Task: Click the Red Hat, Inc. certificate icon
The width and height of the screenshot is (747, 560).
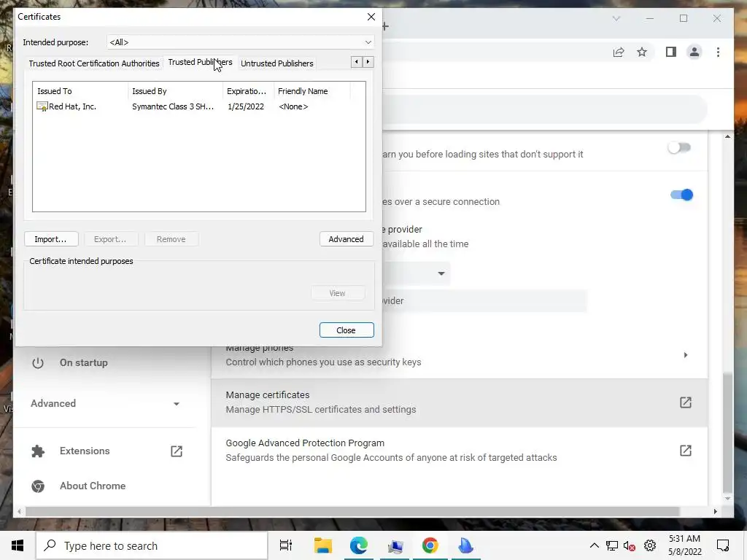Action: click(x=42, y=106)
